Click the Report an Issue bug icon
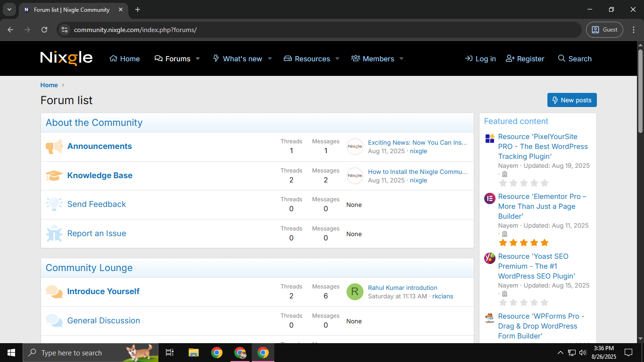Viewport: 644px width, 362px height. [x=54, y=234]
